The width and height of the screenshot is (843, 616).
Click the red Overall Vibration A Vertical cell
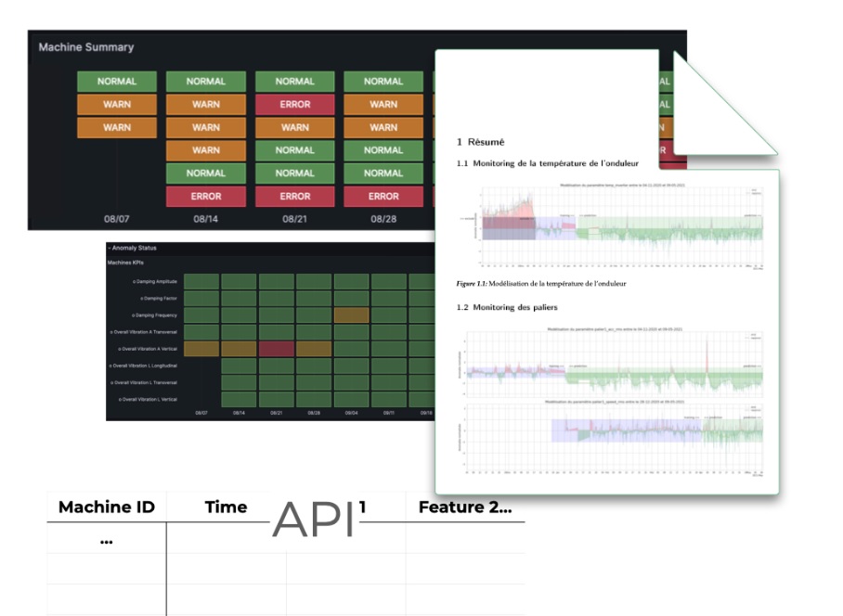tap(277, 349)
